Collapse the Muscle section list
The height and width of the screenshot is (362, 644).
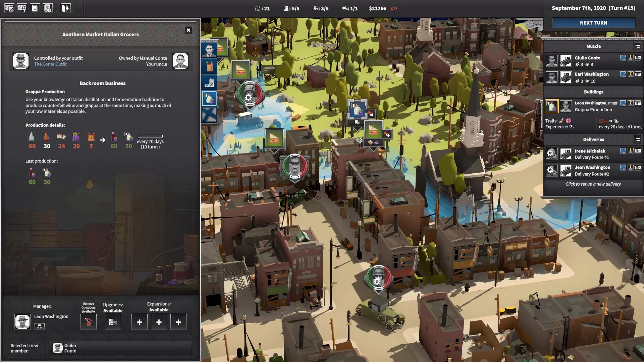click(x=637, y=46)
